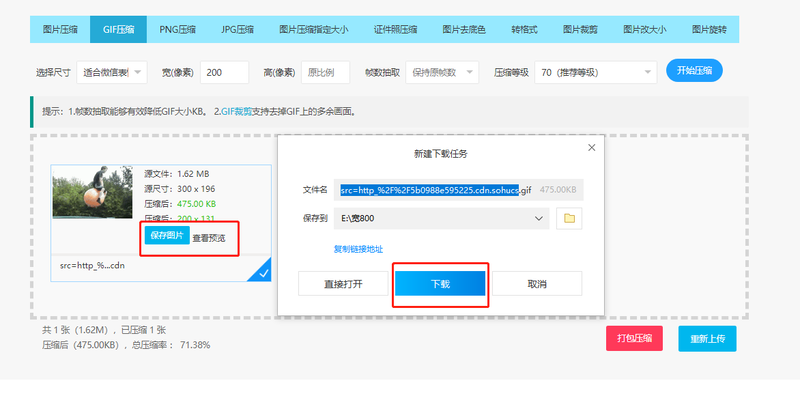The image size is (800, 409).
Task: Click the 保存图片 button
Action: [167, 235]
